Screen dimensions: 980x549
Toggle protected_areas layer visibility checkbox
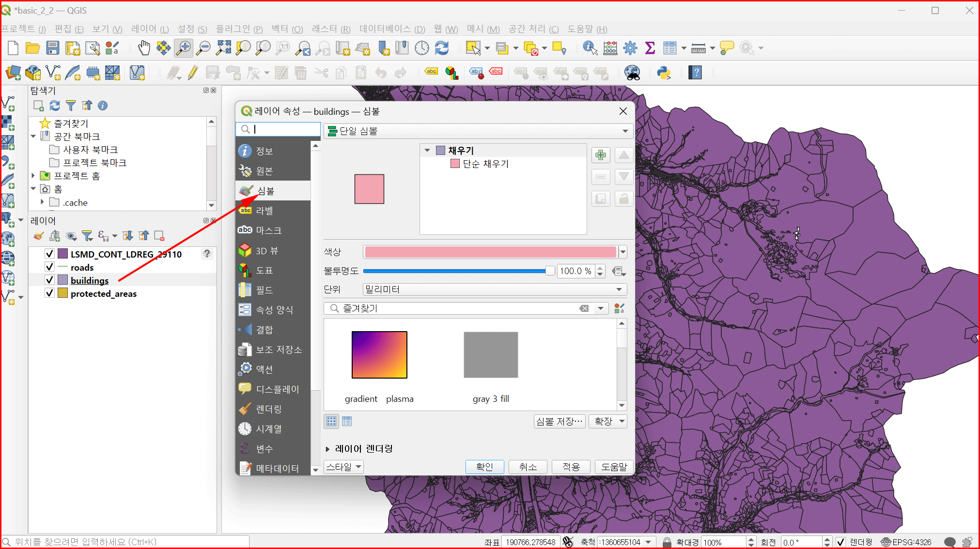(49, 293)
